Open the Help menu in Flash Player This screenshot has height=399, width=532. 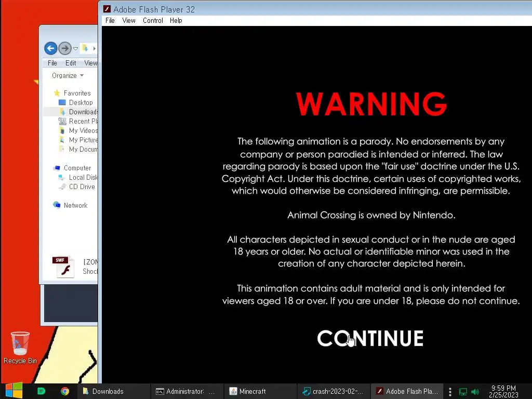coord(176,20)
